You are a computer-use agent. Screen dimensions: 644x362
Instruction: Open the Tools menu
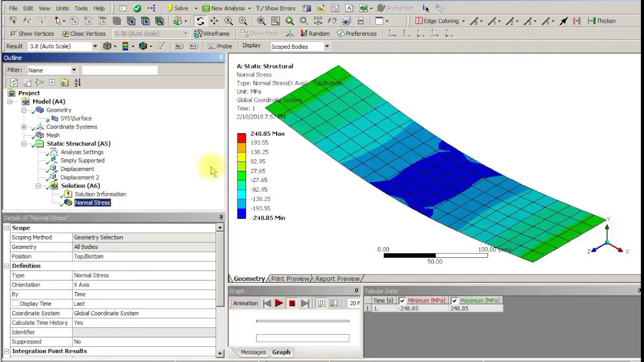point(81,9)
